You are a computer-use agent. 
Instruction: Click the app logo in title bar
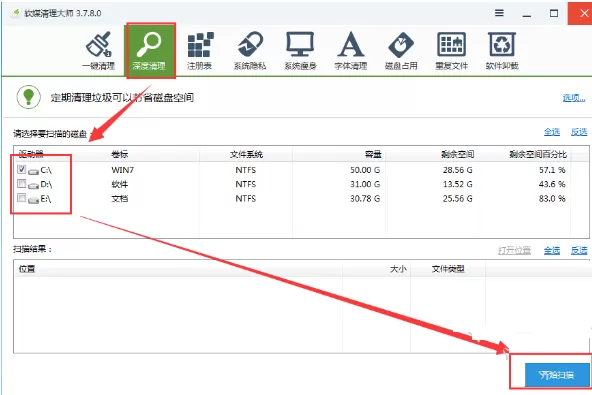pyautogui.click(x=16, y=13)
